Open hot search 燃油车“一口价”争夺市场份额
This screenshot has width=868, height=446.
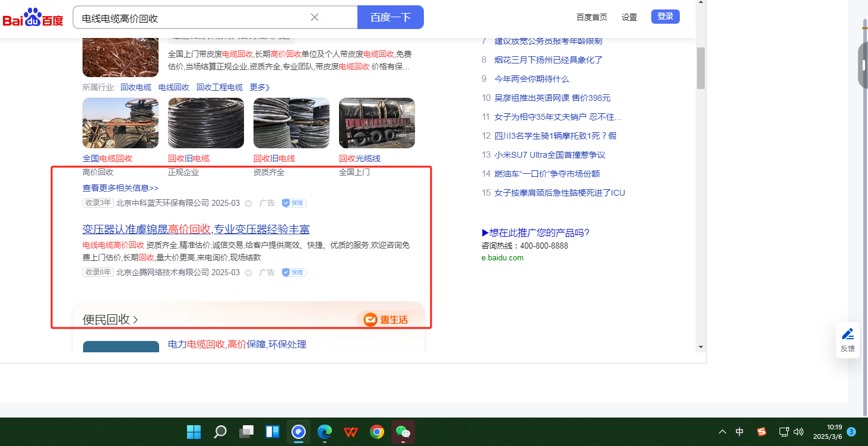(547, 174)
